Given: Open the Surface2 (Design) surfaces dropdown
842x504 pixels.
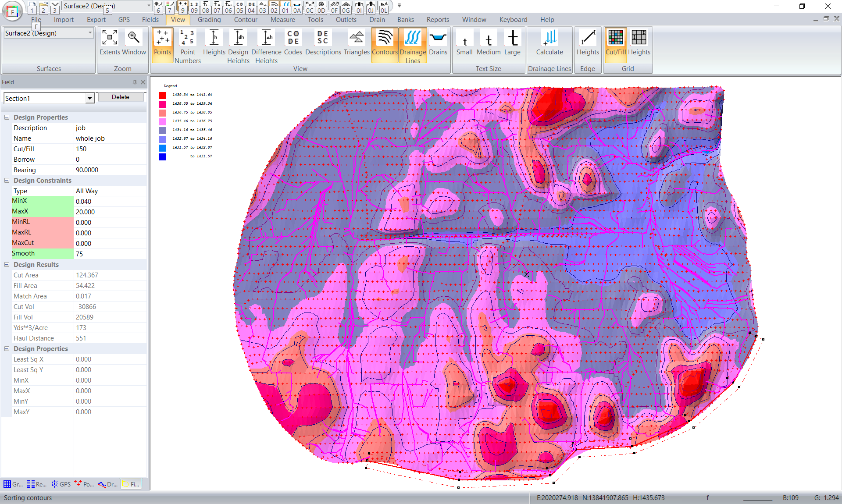Looking at the screenshot, I should click(90, 33).
